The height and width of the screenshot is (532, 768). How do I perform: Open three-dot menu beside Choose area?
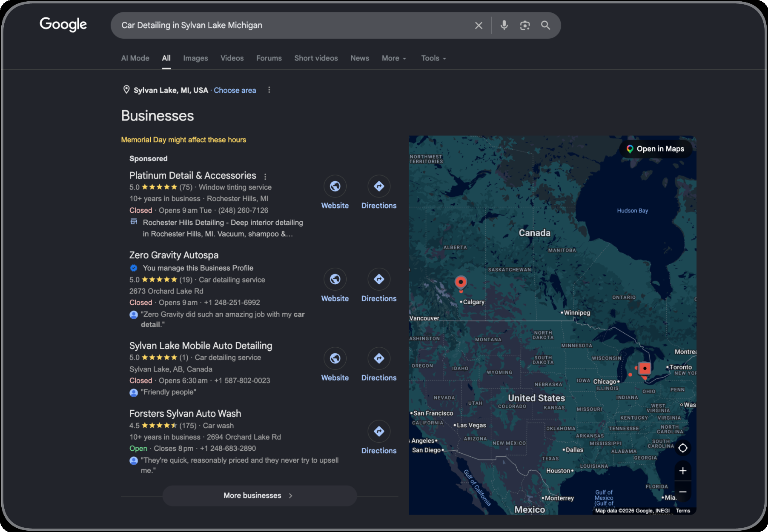269,90
